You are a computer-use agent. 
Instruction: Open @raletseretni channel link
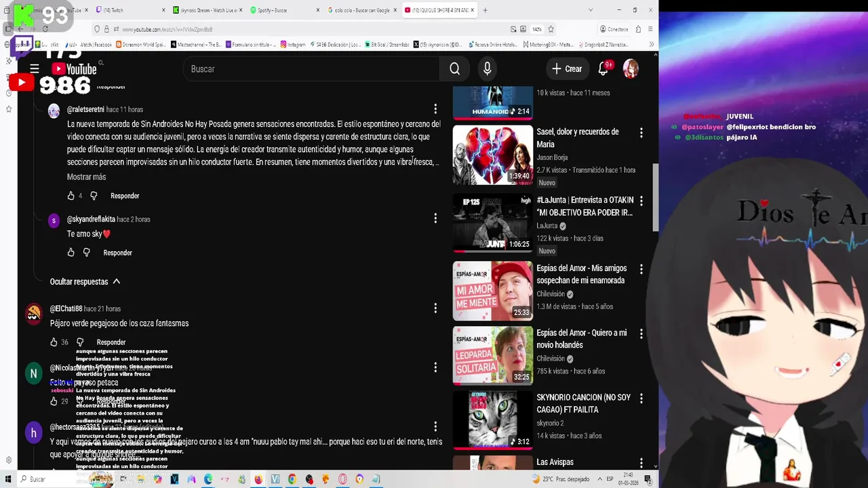pyautogui.click(x=85, y=109)
